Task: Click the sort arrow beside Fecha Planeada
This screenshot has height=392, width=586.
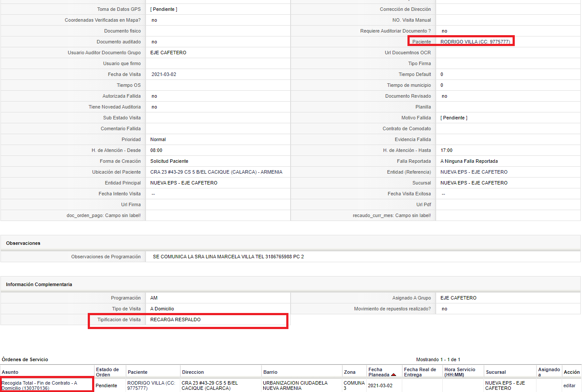Action: (394, 375)
